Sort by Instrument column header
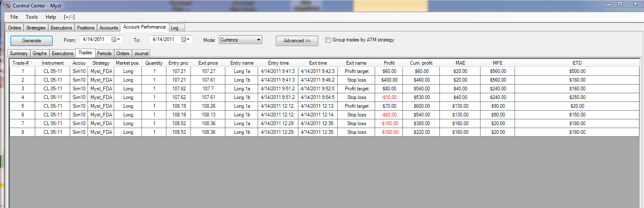Screen dimensions: 644x208 [53, 63]
